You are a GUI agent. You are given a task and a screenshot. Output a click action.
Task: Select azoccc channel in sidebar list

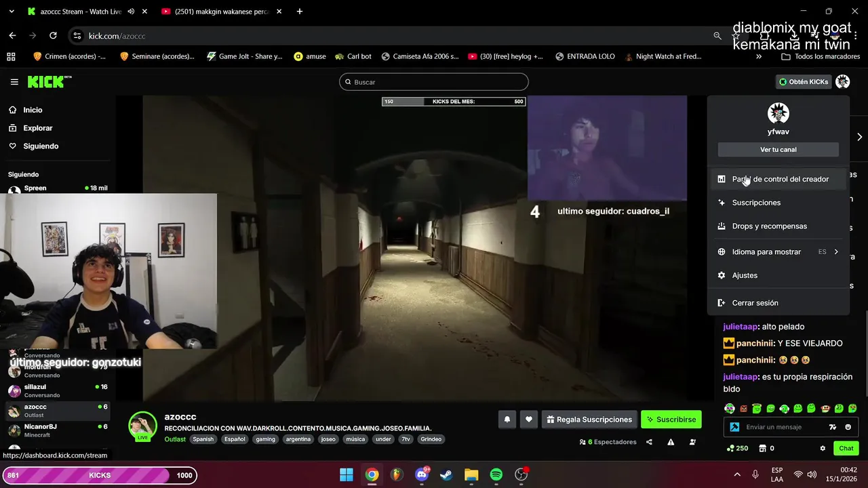click(x=58, y=410)
